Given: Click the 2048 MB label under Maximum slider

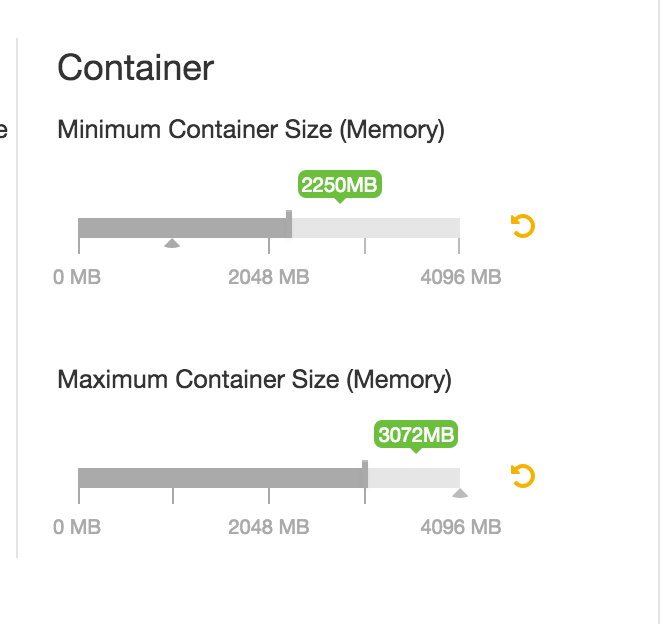Looking at the screenshot, I should tap(268, 527).
